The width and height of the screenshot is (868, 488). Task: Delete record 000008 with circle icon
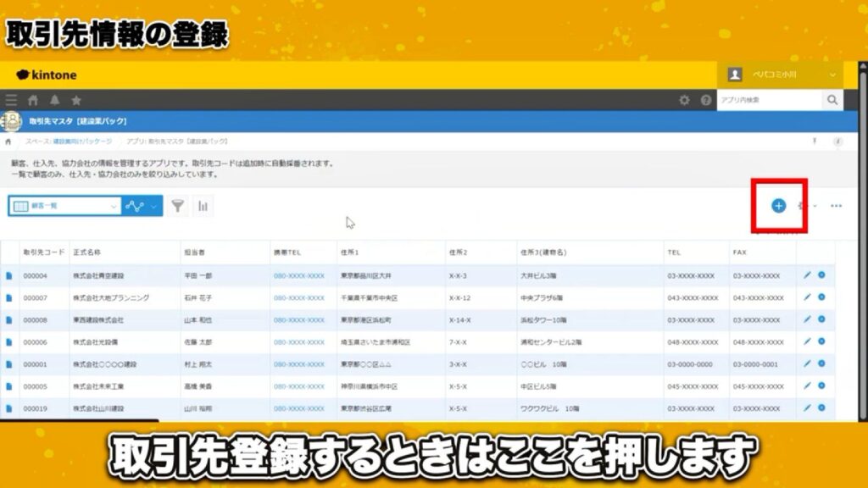tap(821, 319)
